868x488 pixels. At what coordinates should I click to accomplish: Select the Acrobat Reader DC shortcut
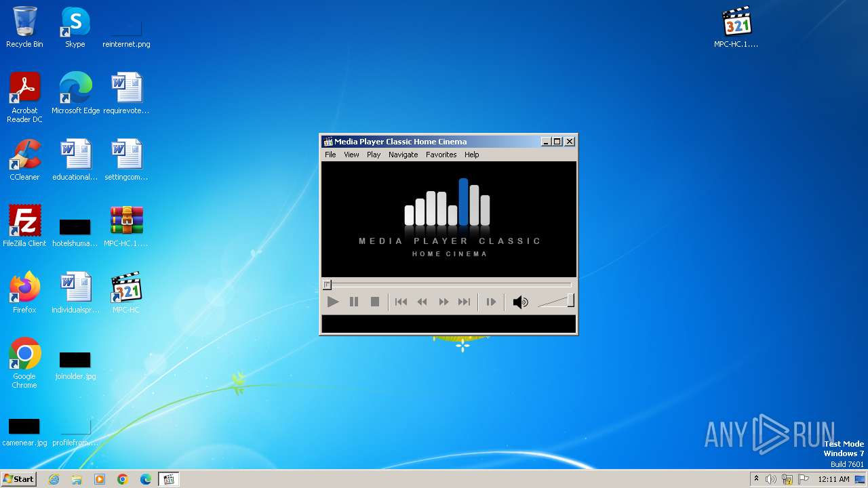click(x=24, y=98)
